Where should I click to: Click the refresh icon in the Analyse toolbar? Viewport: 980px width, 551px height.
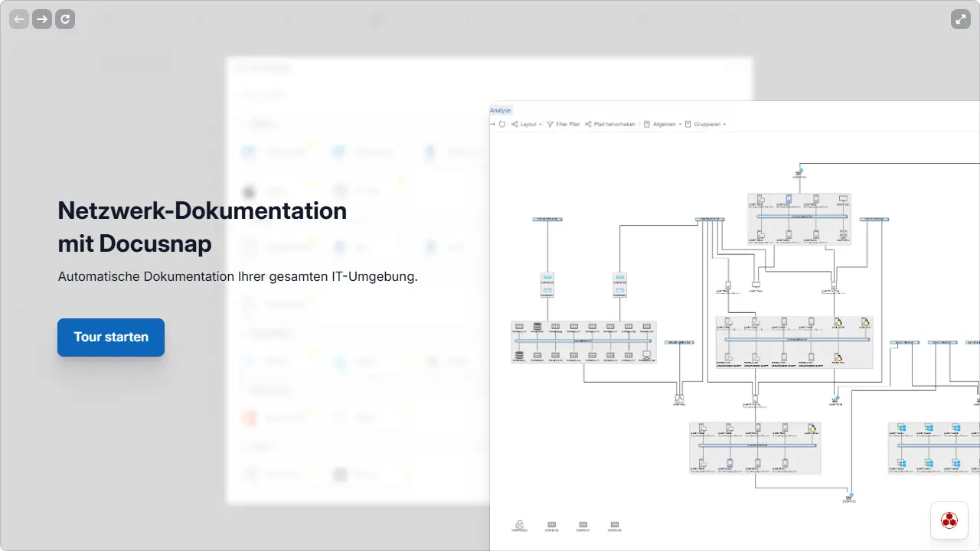pos(502,124)
